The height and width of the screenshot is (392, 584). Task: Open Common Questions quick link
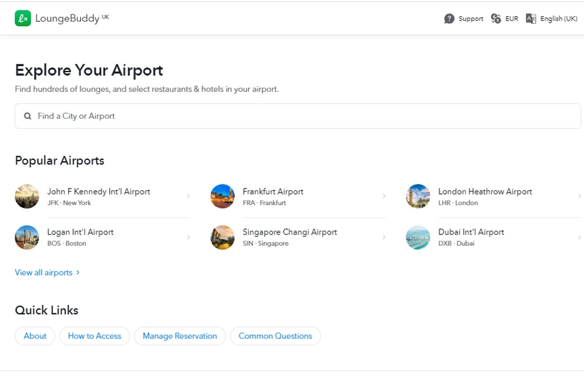tap(275, 336)
